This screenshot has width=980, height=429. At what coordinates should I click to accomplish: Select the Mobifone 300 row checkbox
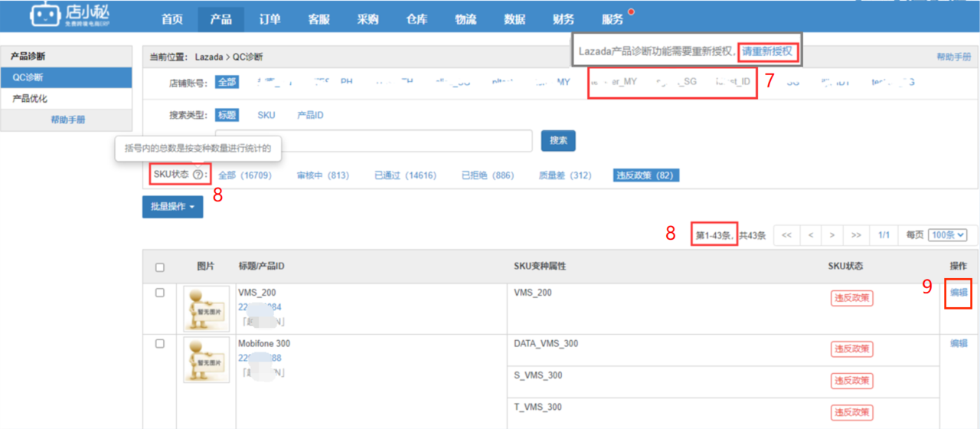coord(160,344)
